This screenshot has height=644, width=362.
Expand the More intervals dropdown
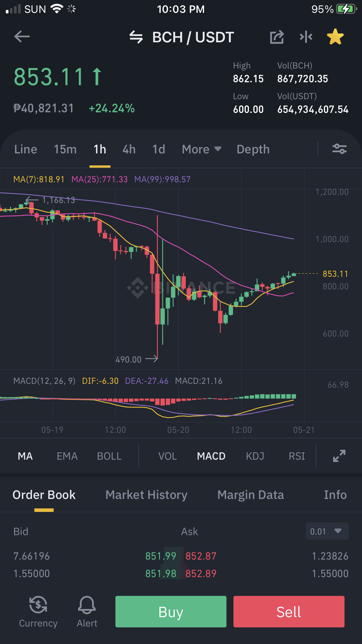tap(202, 149)
